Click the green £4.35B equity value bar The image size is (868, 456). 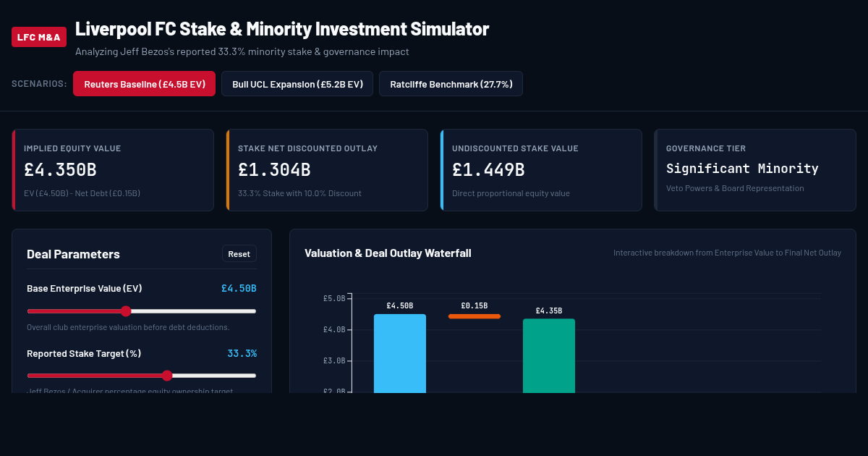point(549,355)
